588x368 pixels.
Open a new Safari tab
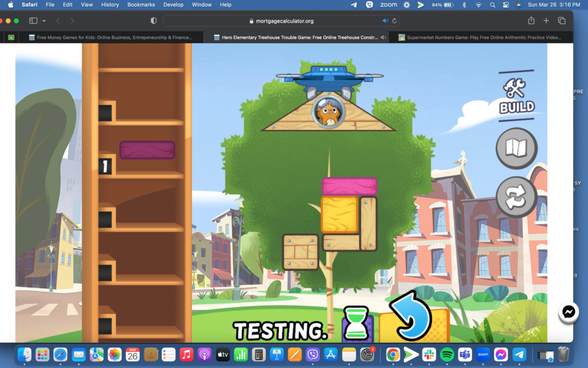(x=546, y=21)
